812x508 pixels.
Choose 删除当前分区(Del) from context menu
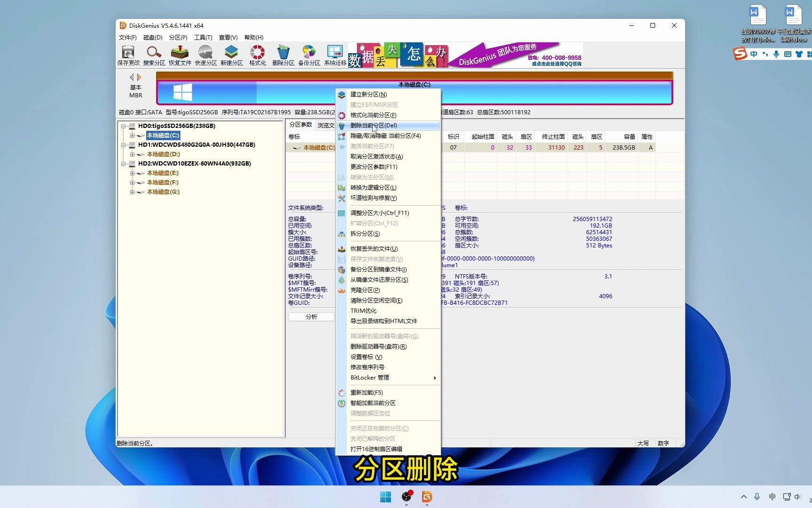click(x=388, y=126)
